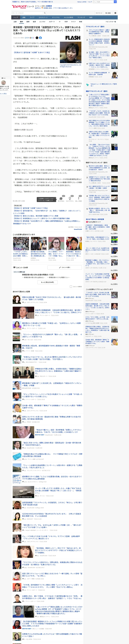The width and height of the screenshot is (129, 644).
Task: Click the blue web search button at top
Action: tap(115, 2)
